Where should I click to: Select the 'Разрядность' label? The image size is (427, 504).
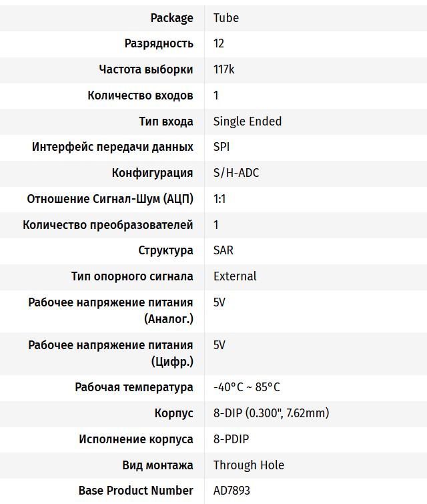tap(159, 43)
